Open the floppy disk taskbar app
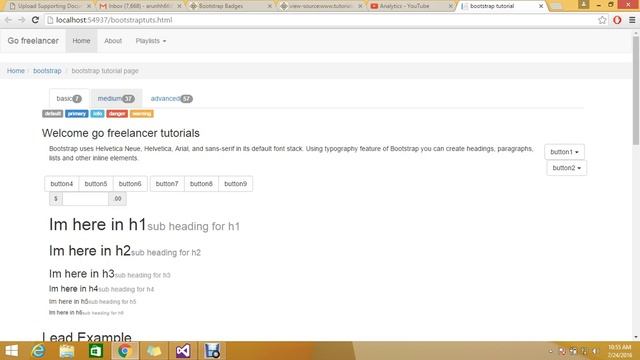 212,351
